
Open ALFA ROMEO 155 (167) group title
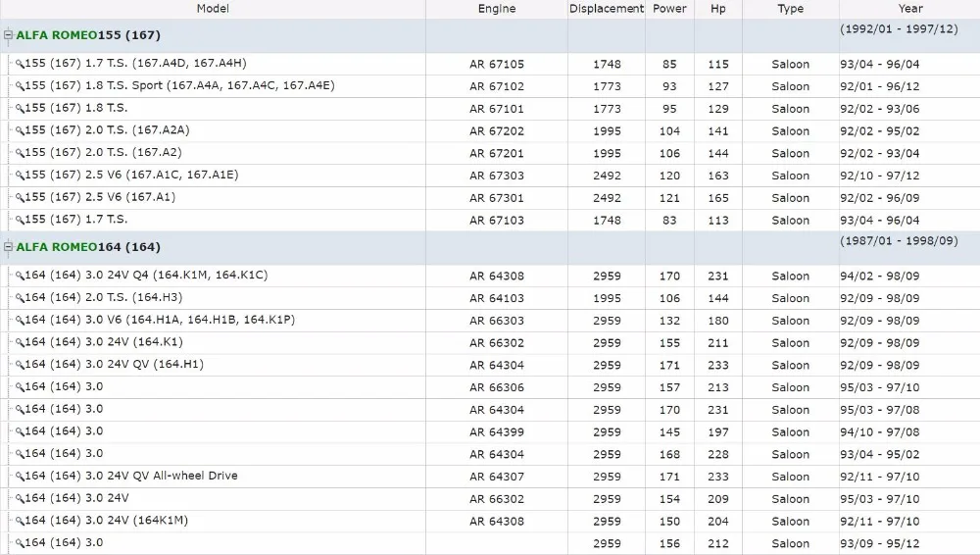pyautogui.click(x=88, y=35)
